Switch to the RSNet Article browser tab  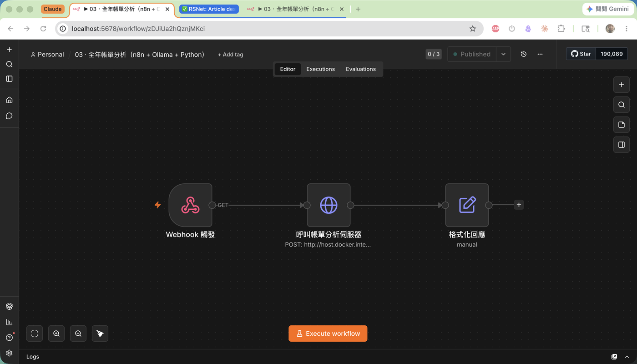pos(209,9)
